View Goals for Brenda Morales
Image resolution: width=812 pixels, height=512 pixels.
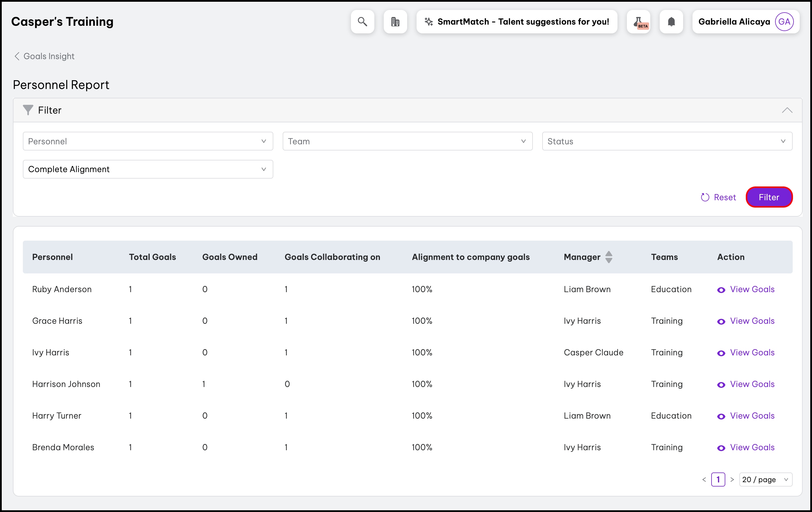[752, 447]
